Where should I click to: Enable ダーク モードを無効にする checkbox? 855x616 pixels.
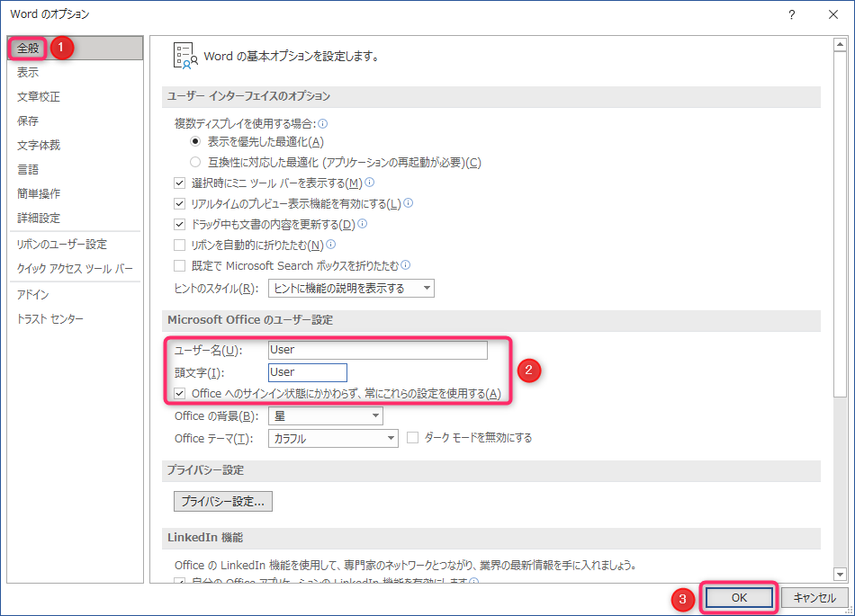click(x=413, y=438)
